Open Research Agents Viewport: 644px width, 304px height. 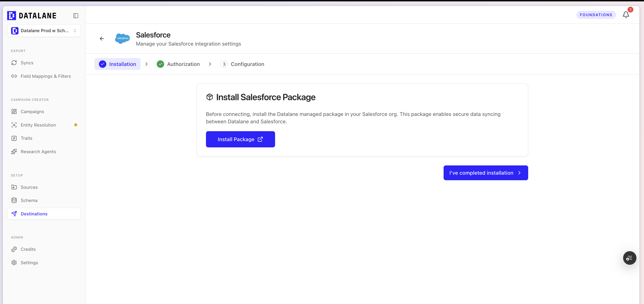[x=44, y=152]
